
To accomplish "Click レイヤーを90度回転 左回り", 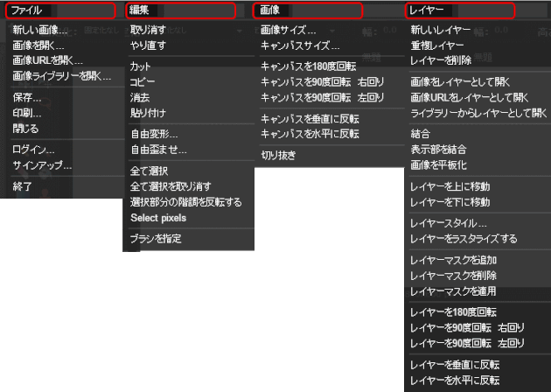I will click(467, 343).
